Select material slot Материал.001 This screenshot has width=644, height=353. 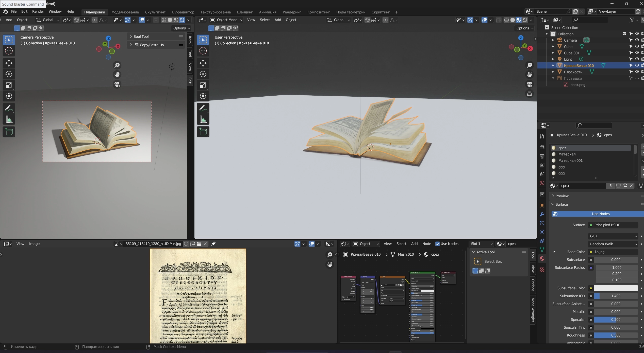tap(591, 161)
